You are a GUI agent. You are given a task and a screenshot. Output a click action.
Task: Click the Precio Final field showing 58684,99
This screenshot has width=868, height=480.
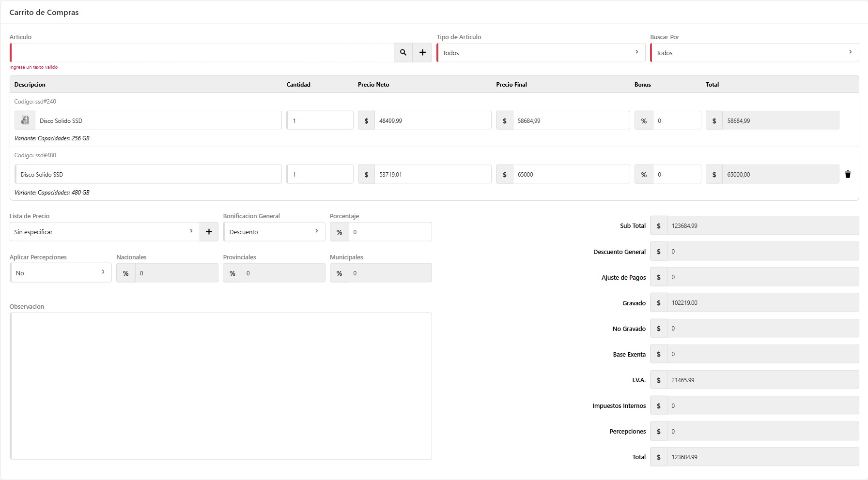571,120
